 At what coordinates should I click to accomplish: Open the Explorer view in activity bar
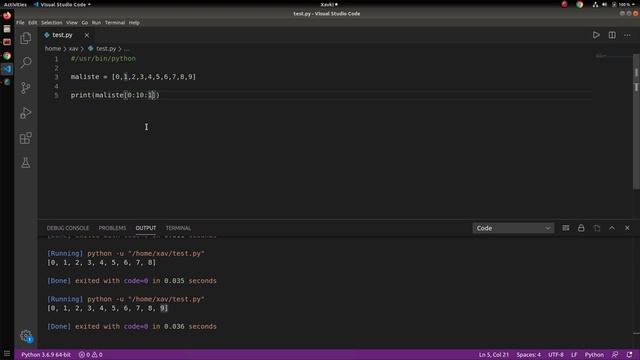[x=26, y=38]
